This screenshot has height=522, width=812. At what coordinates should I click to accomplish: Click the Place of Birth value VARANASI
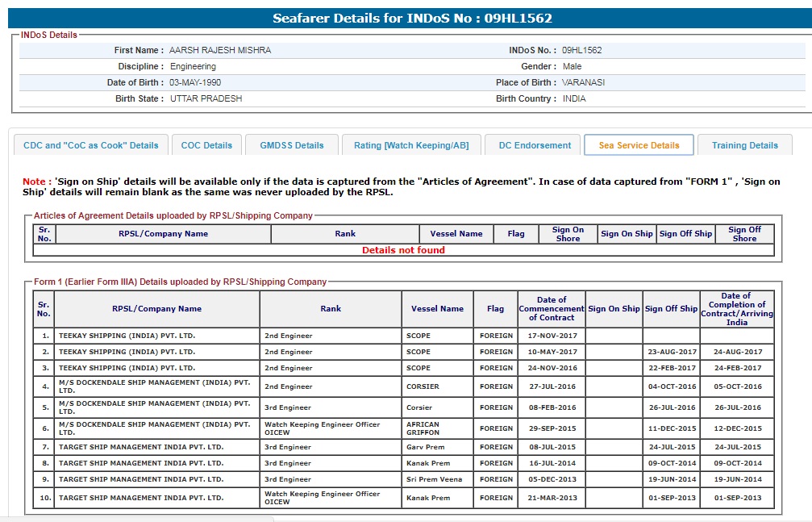pos(583,82)
